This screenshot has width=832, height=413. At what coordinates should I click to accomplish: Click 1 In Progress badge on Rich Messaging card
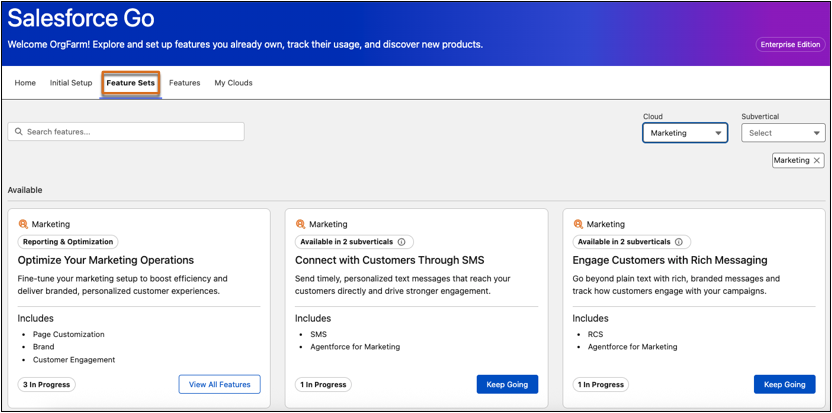pyautogui.click(x=601, y=385)
